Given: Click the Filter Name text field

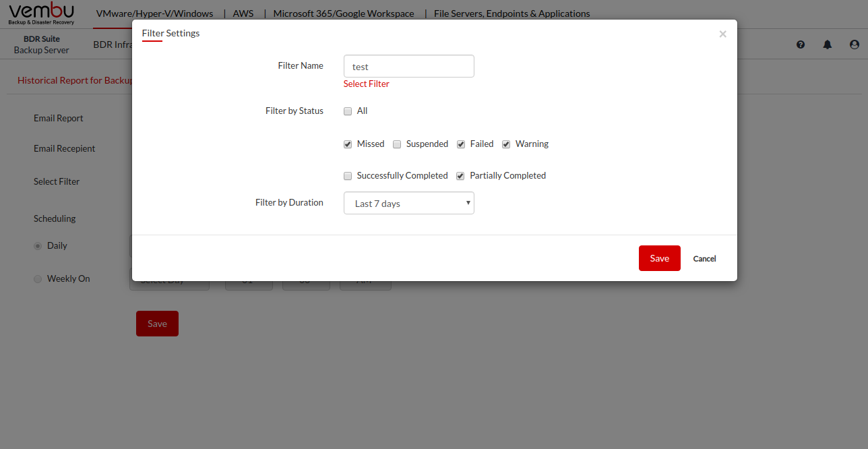Looking at the screenshot, I should click(408, 67).
